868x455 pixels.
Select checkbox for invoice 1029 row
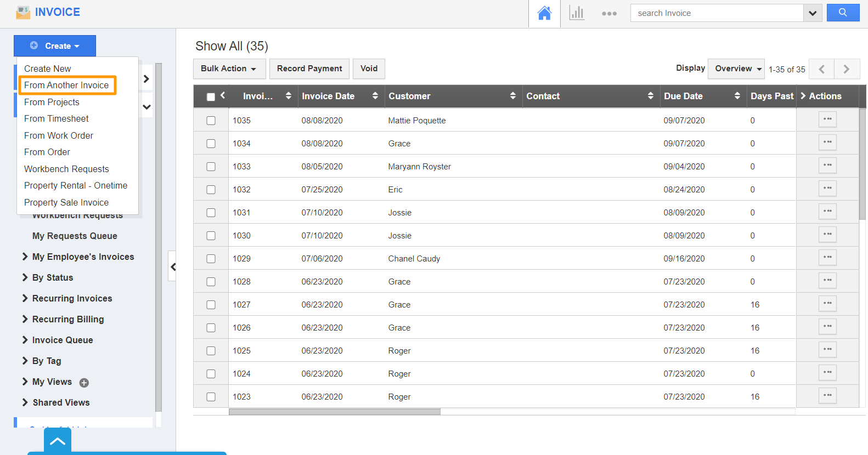click(x=211, y=259)
